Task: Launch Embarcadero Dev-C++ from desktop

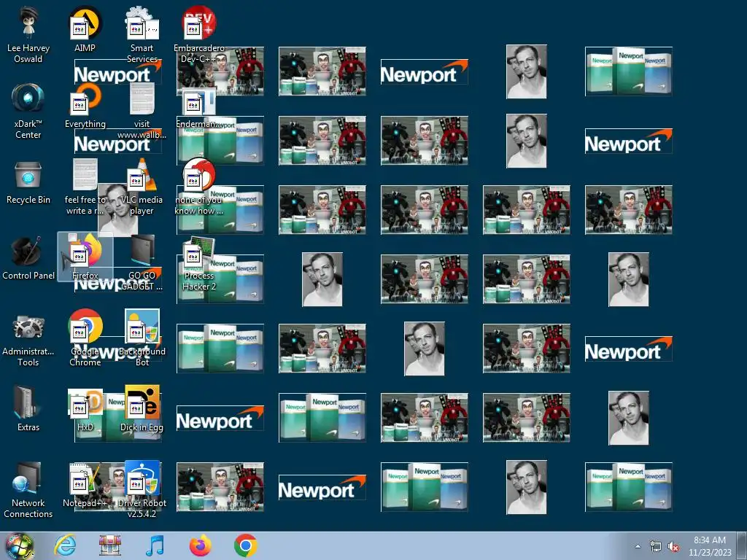Action: coord(198,34)
